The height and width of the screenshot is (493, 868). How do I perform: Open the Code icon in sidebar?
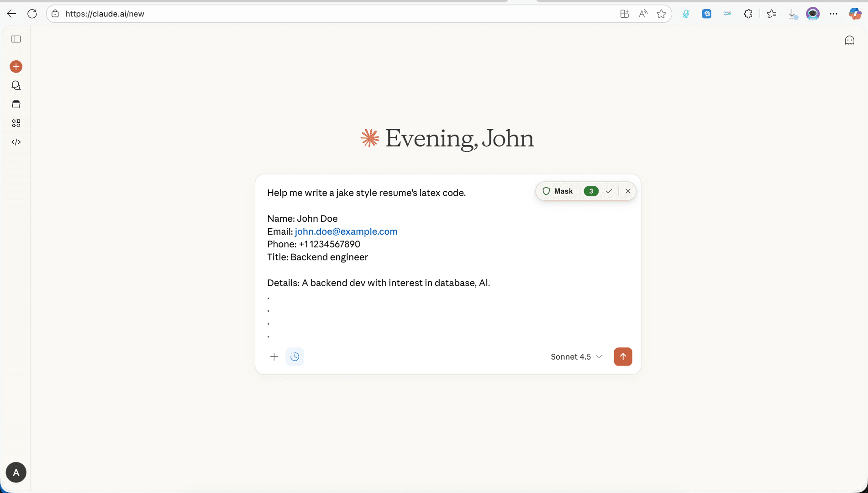[x=16, y=142]
